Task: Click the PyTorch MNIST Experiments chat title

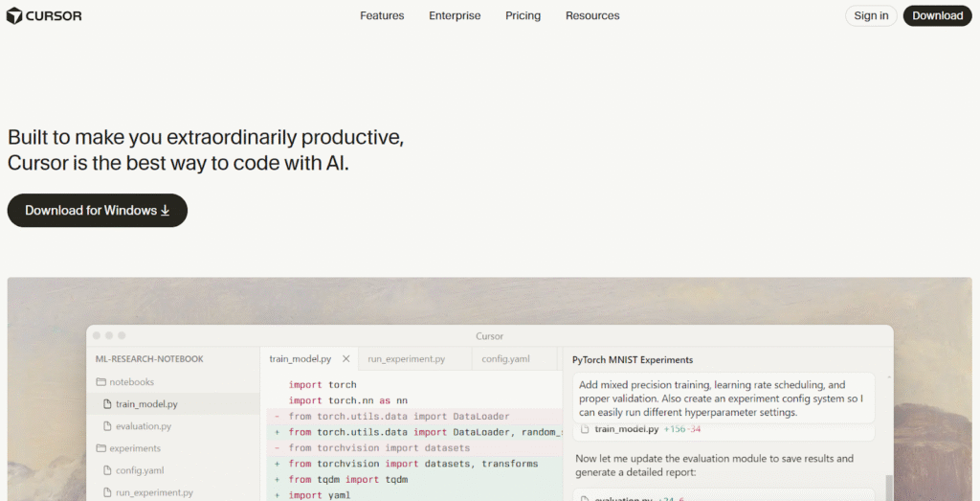Action: [633, 360]
